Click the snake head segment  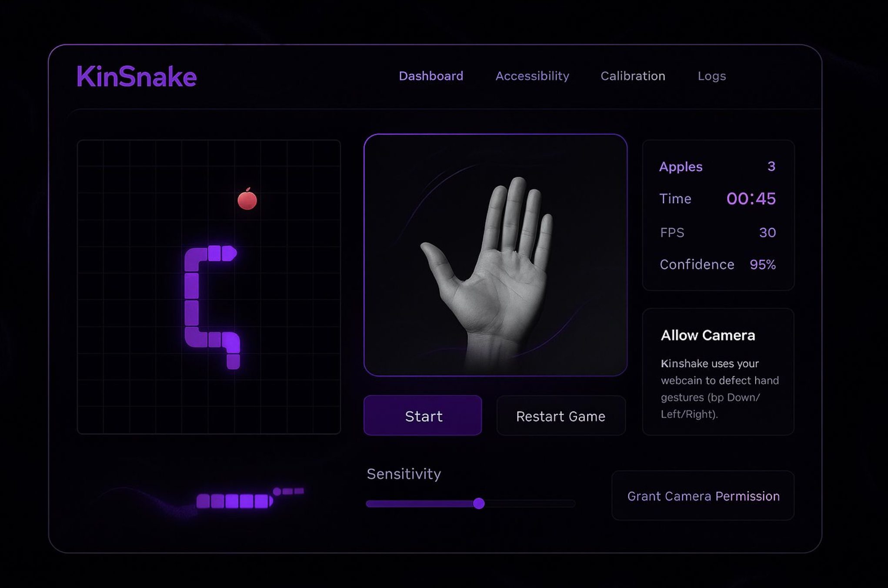tap(229, 253)
